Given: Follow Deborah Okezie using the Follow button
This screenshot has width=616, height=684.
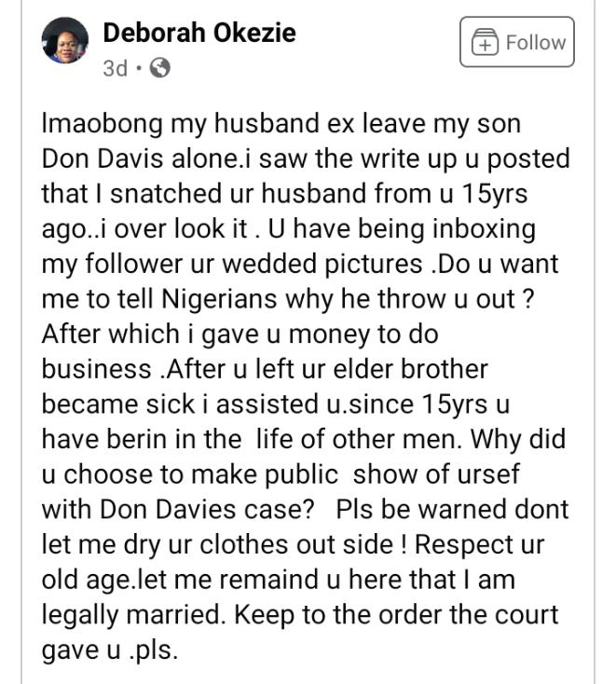Looking at the screenshot, I should click(x=517, y=42).
